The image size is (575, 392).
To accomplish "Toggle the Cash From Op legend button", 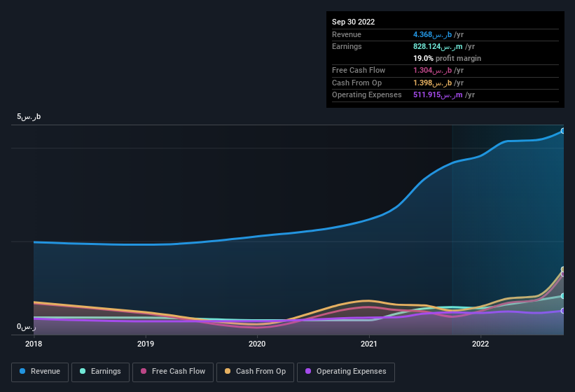I will [255, 372].
